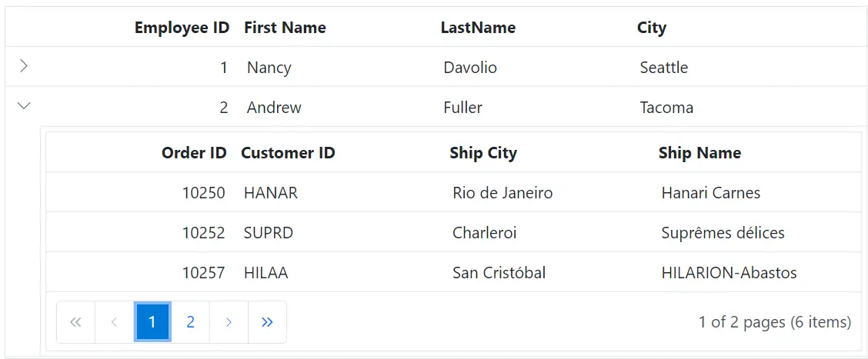Go to first page of orders

(x=75, y=322)
